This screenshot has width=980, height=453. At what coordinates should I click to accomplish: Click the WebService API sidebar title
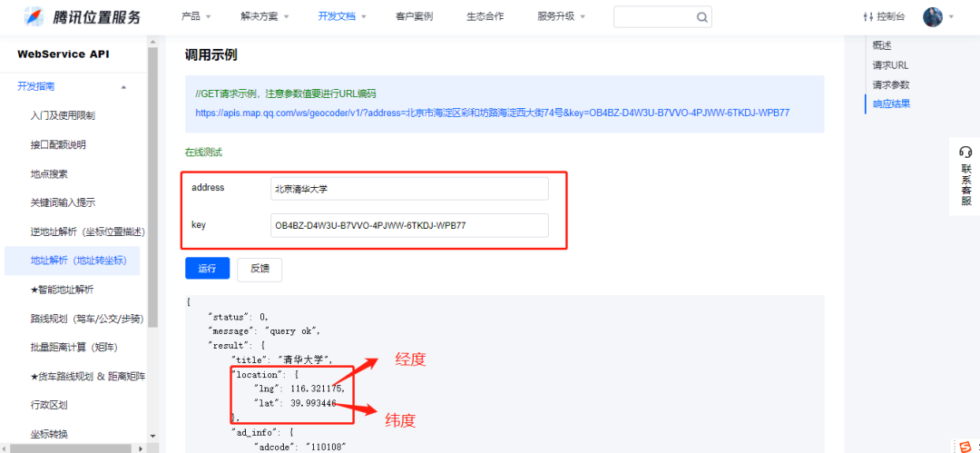[64, 54]
